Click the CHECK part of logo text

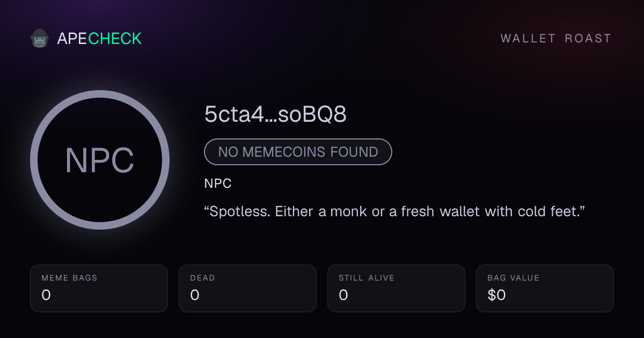115,39
